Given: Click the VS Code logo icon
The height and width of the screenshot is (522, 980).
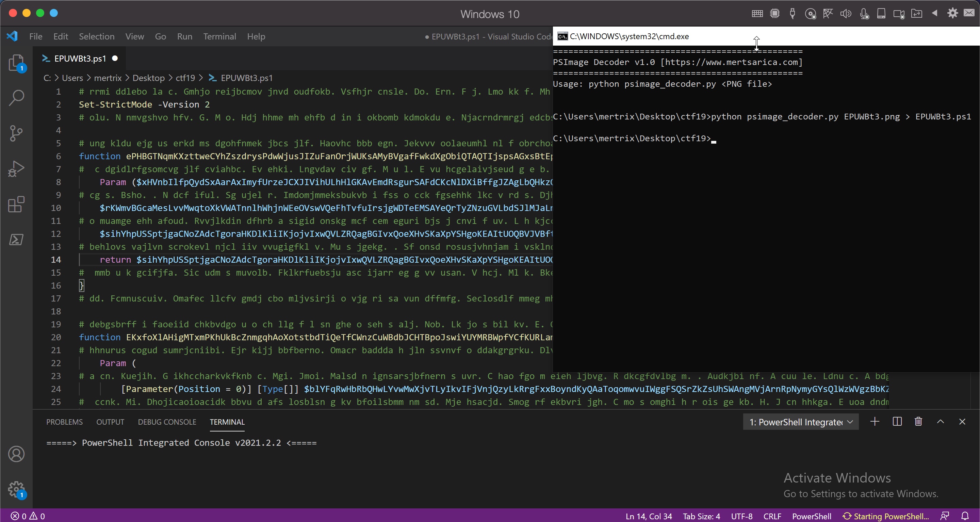Looking at the screenshot, I should pyautogui.click(x=12, y=36).
